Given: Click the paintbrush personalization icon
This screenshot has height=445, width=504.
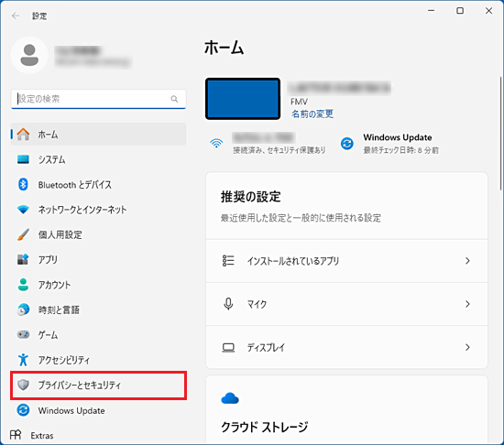Looking at the screenshot, I should 23,234.
